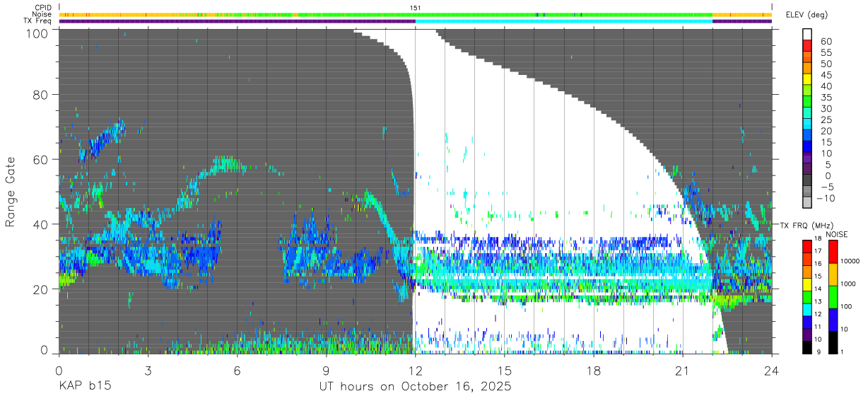Click the UT hours on October 16, 2025 title

416,387
